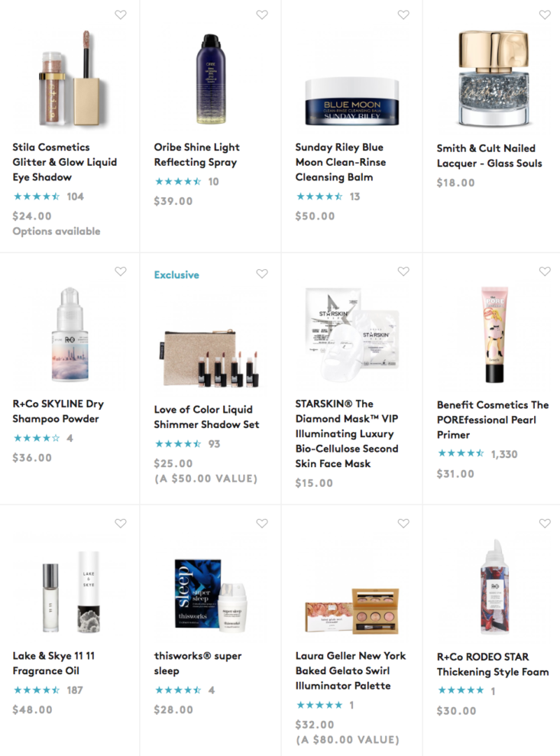This screenshot has height=756, width=560.
Task: Open Laura Geller Baked Gelato palette image
Action: point(352,611)
